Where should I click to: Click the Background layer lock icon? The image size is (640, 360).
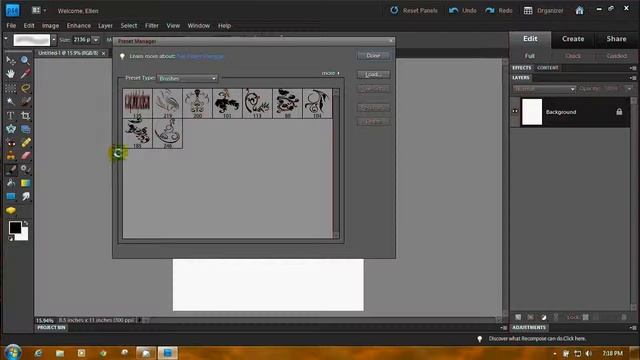[x=619, y=111]
